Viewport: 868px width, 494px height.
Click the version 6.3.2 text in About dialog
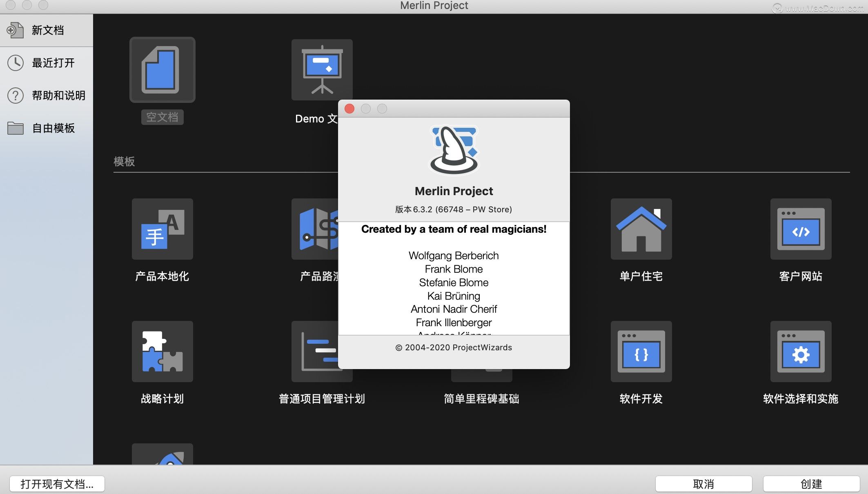point(454,209)
